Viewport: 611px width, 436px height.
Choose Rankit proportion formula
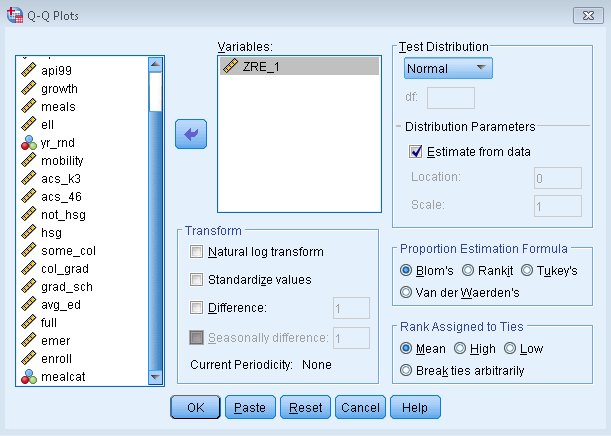pyautogui.click(x=468, y=270)
